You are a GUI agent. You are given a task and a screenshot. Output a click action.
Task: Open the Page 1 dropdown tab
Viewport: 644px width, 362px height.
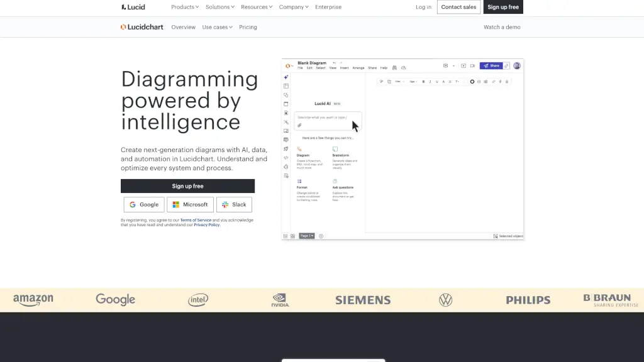point(306,236)
